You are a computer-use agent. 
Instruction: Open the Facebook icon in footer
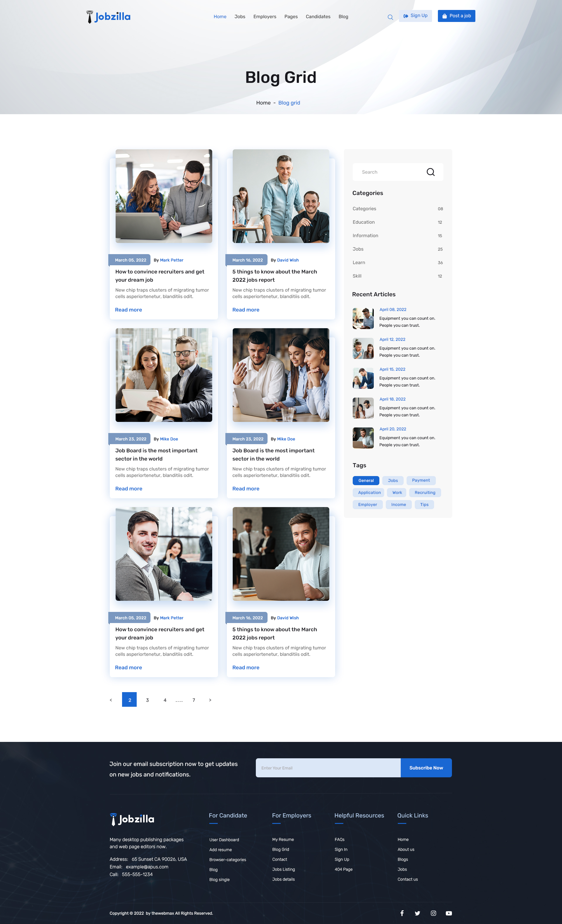click(x=402, y=913)
